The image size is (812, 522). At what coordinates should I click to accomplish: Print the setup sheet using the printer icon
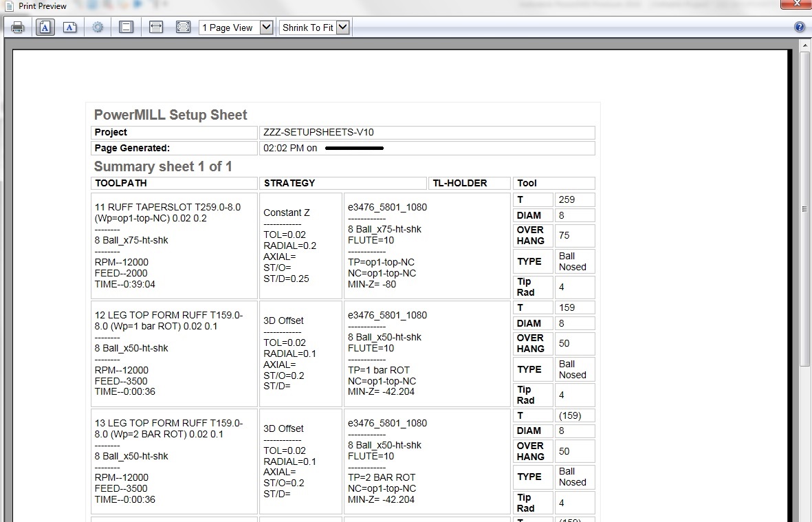18,27
